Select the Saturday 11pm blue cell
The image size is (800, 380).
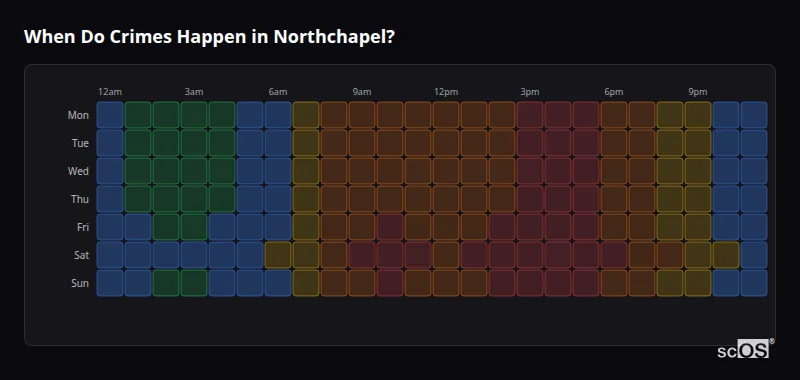754,255
